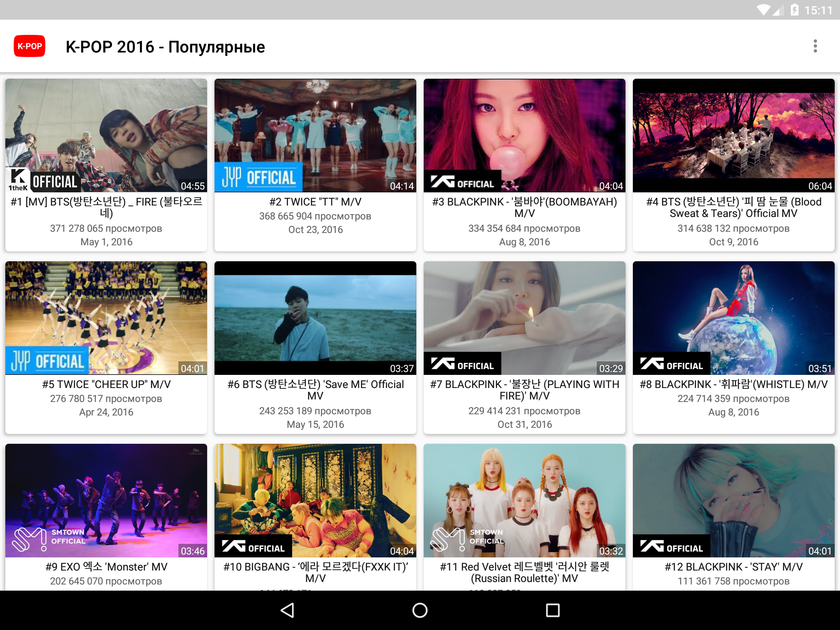Select the '#1 [MV] BTS FIRE' title
The height and width of the screenshot is (630, 840).
[x=106, y=208]
